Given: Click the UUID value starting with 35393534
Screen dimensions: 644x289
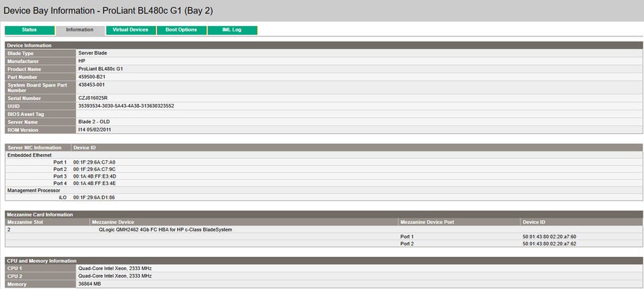Looking at the screenshot, I should coord(126,106).
